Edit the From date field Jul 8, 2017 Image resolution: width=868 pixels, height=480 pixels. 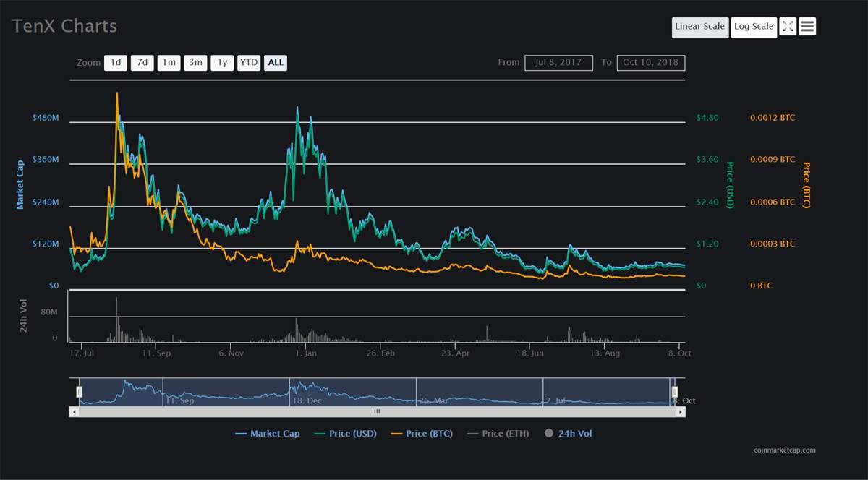pos(558,63)
